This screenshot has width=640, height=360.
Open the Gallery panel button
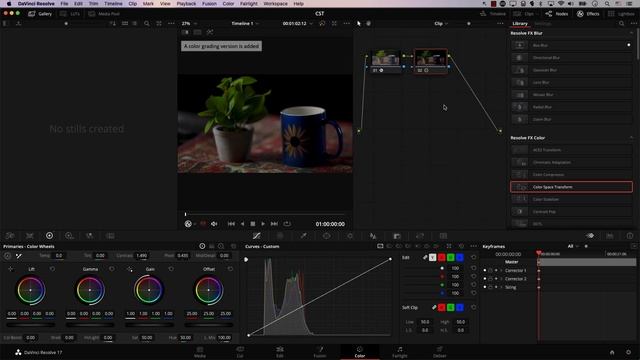tap(40, 13)
